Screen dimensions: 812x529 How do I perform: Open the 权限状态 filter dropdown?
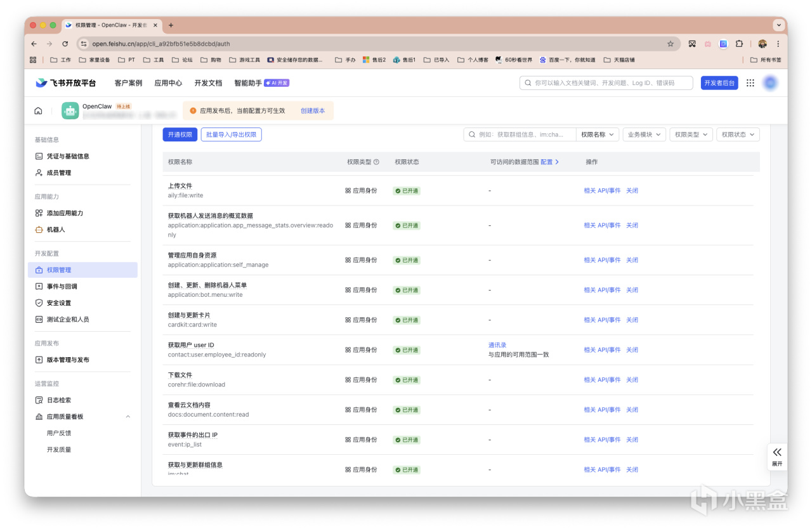pos(738,134)
